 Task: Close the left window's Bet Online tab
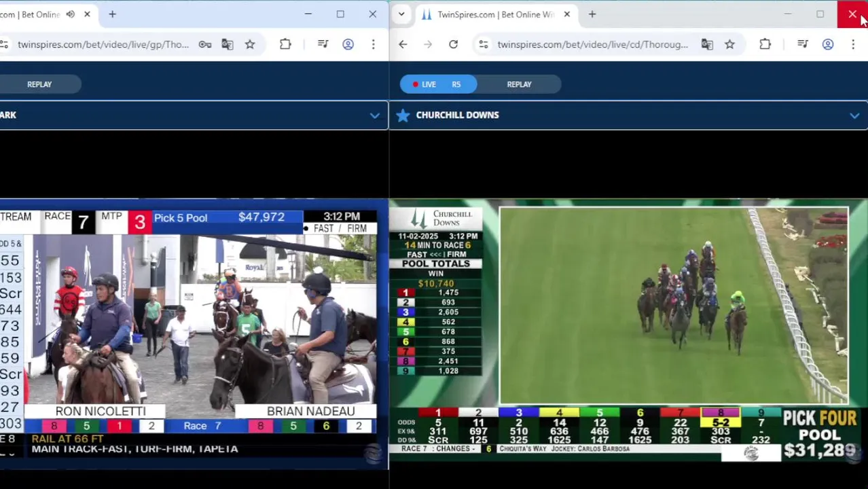(87, 14)
